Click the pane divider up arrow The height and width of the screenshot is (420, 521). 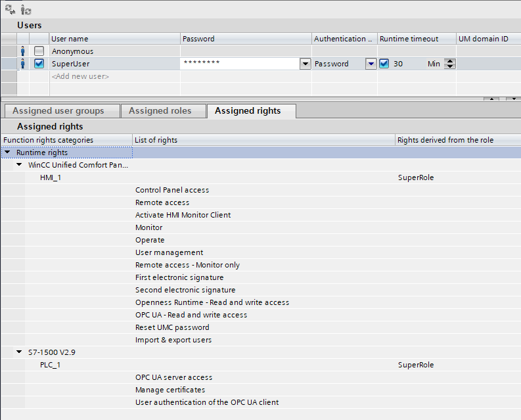pos(491,99)
